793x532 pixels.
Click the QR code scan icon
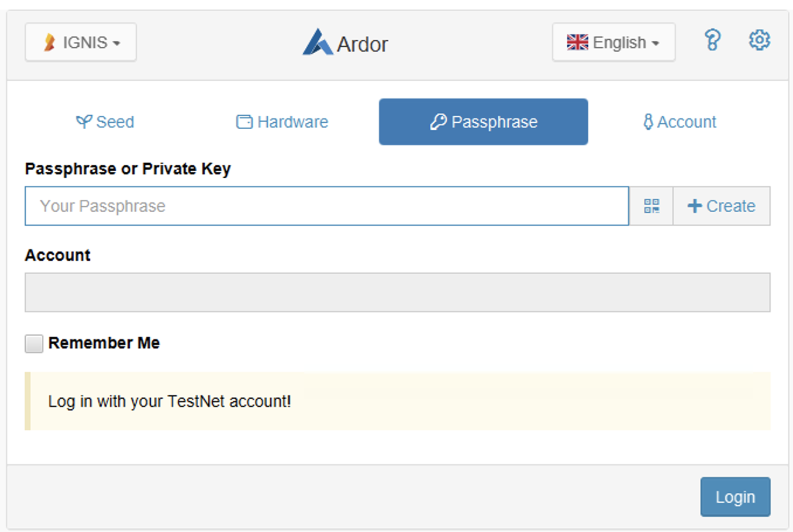point(651,206)
